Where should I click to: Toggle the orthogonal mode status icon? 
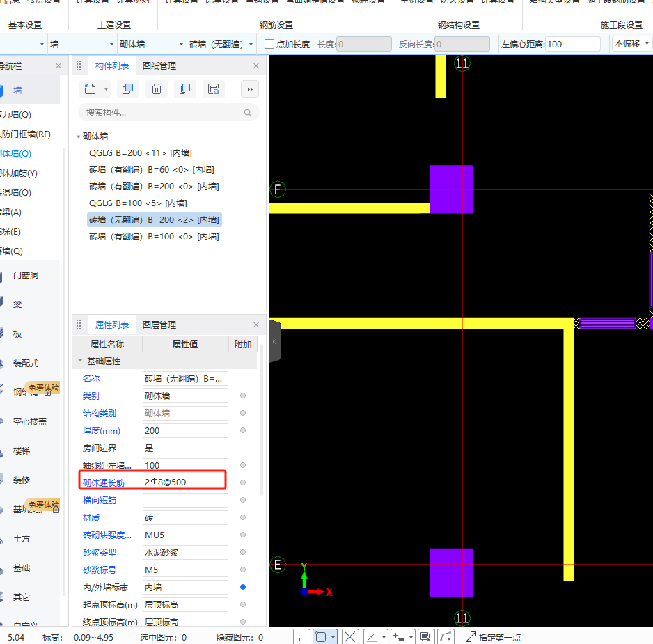(301, 637)
